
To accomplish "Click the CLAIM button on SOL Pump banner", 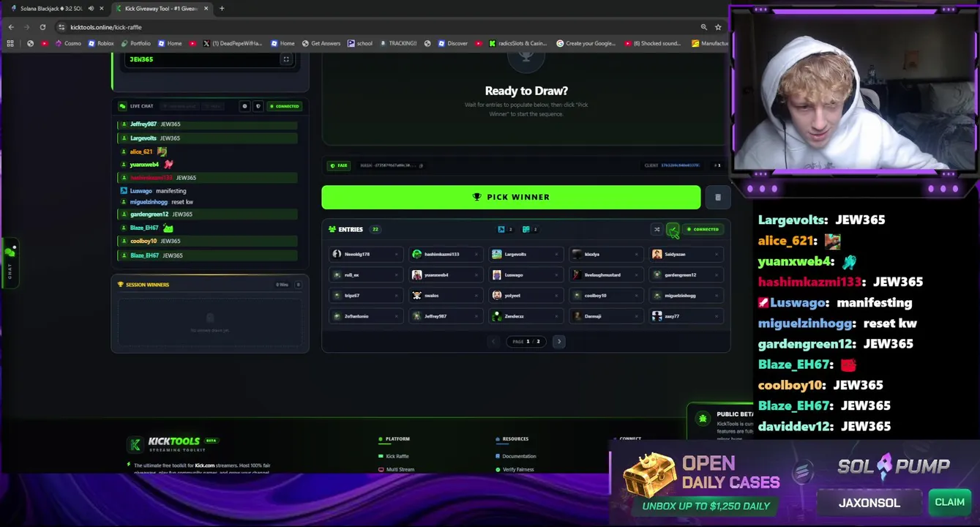I will point(949,502).
